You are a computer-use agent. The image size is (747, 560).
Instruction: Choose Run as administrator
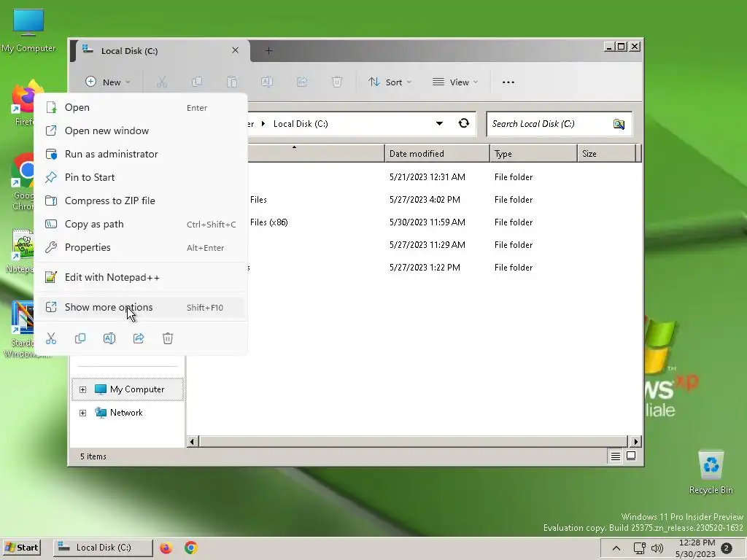coord(142,155)
